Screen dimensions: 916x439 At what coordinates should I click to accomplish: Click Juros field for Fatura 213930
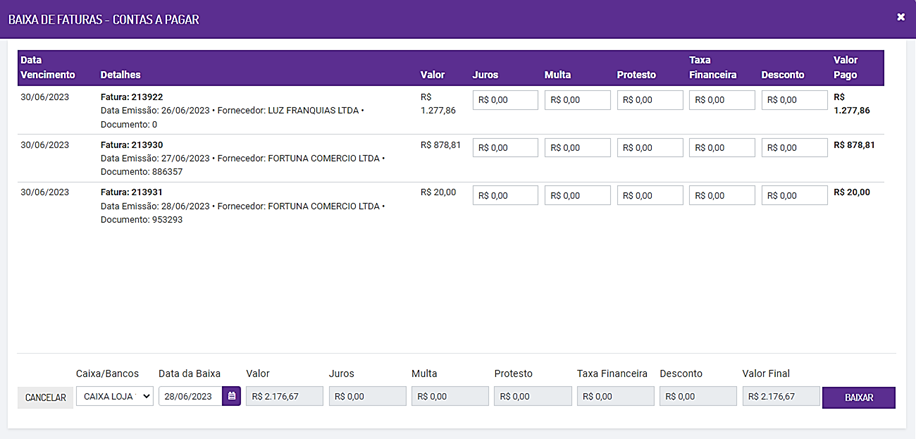point(505,148)
